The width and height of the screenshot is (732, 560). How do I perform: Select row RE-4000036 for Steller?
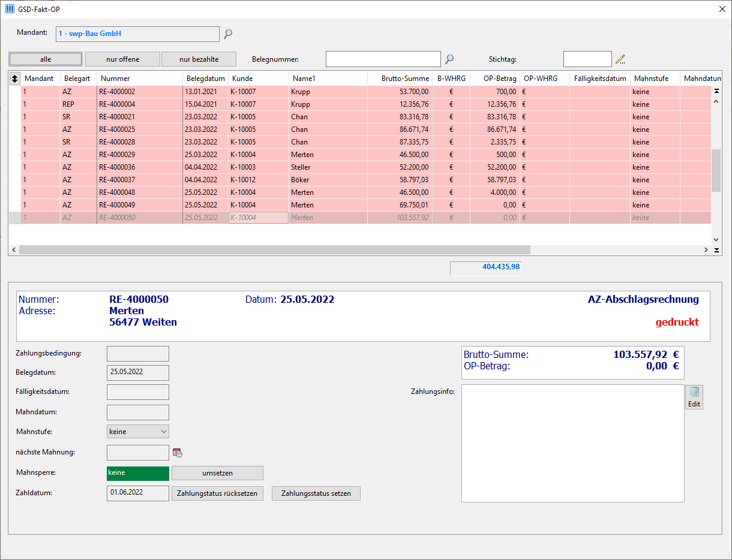366,167
